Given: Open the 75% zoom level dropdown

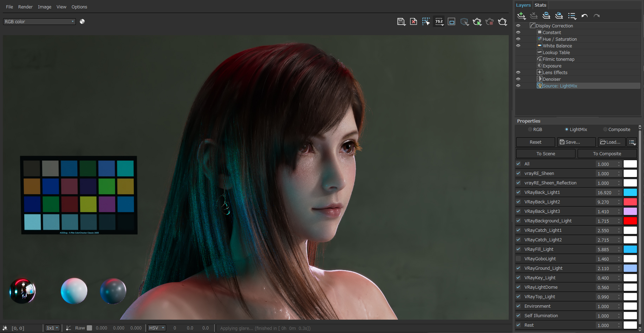Looking at the screenshot, I should pos(439,22).
